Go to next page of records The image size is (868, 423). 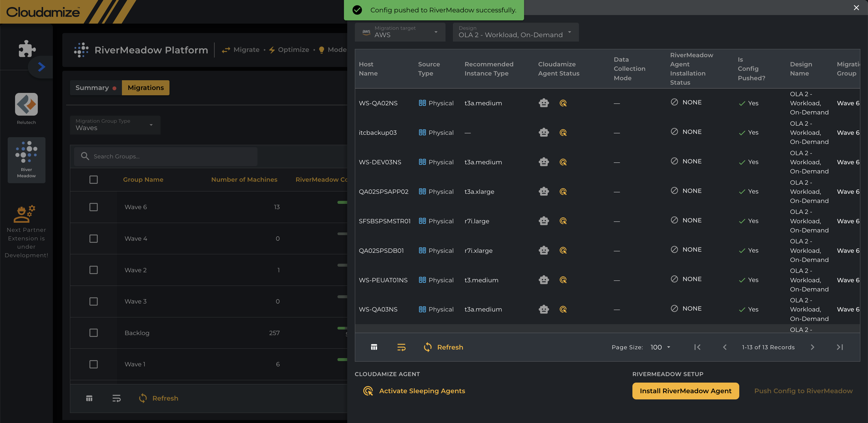tap(812, 347)
